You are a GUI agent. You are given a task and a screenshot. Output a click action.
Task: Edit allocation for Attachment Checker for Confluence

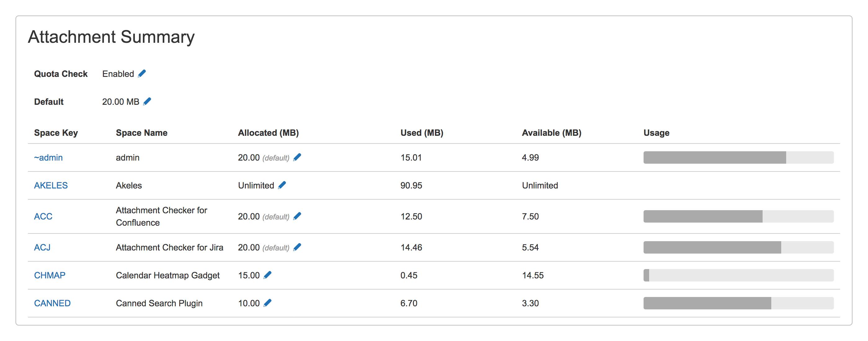point(298,216)
